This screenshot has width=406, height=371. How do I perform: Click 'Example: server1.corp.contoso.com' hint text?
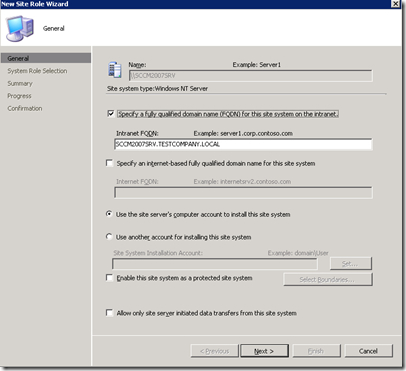coord(243,133)
